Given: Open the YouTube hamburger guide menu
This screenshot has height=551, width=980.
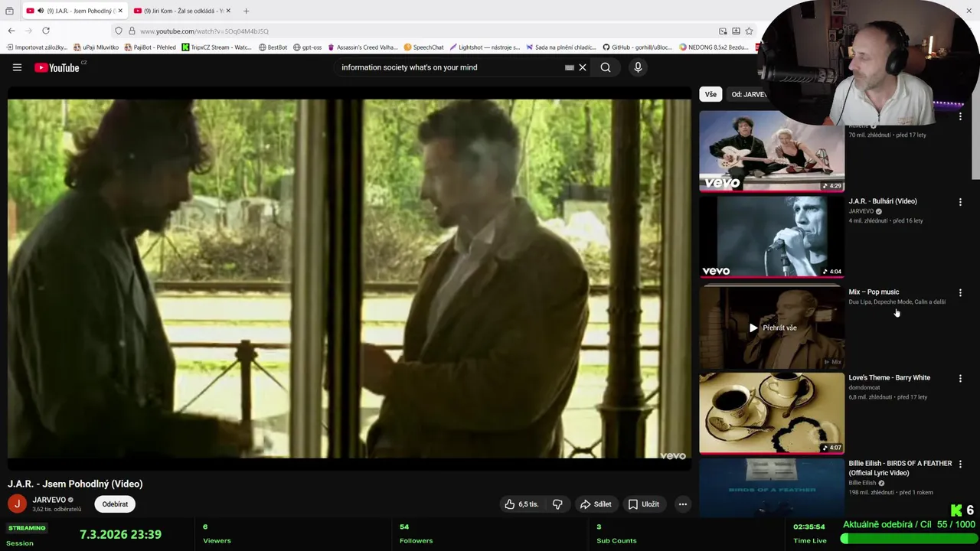Looking at the screenshot, I should pyautogui.click(x=17, y=67).
